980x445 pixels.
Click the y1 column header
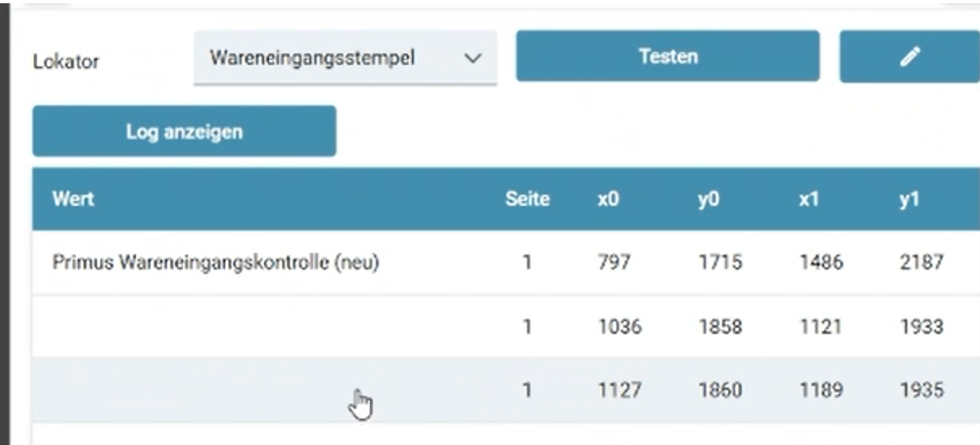pos(909,199)
